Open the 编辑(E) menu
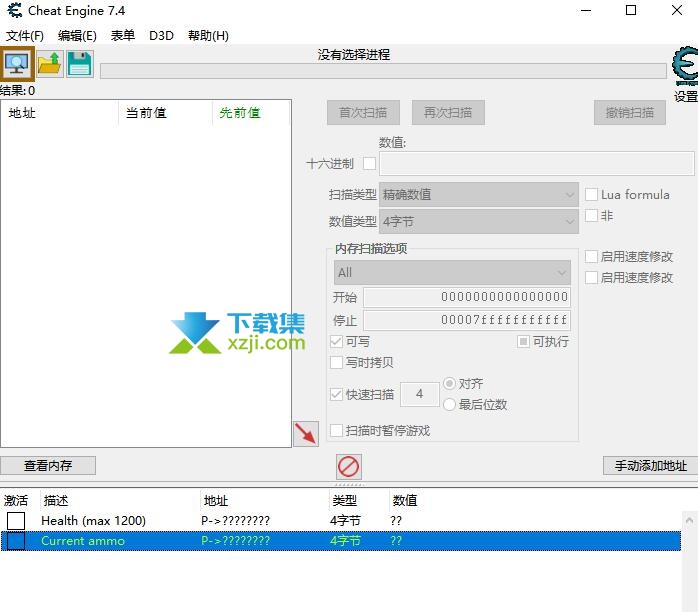Image resolution: width=698 pixels, height=612 pixels. 77,36
